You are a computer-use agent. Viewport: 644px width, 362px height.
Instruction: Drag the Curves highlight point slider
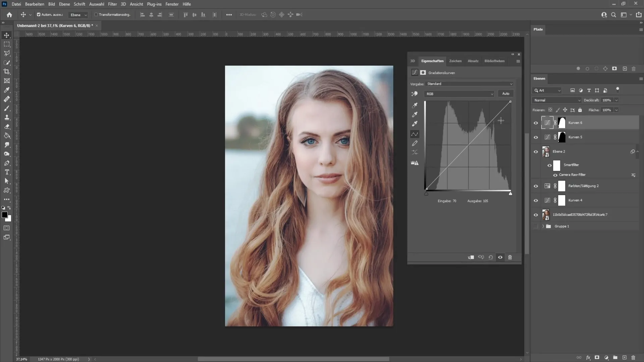(x=511, y=193)
